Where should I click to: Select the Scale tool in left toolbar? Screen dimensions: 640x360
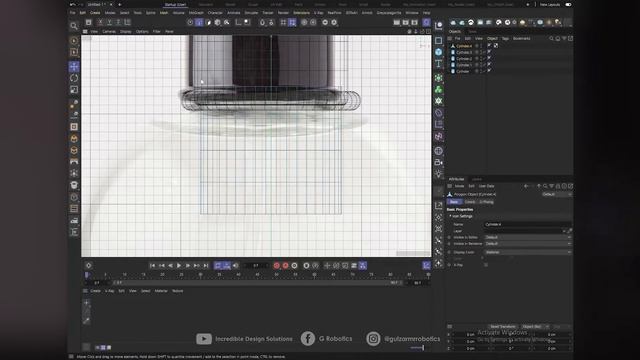(74, 89)
